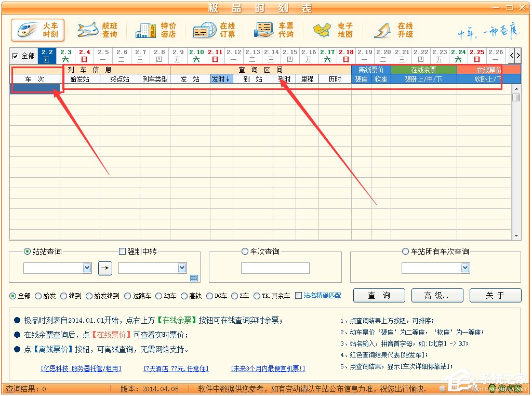Image resolution: width=532 pixels, height=396 pixels.
Task: Select the 车站所有车次查询 radio button
Action: coord(405,251)
